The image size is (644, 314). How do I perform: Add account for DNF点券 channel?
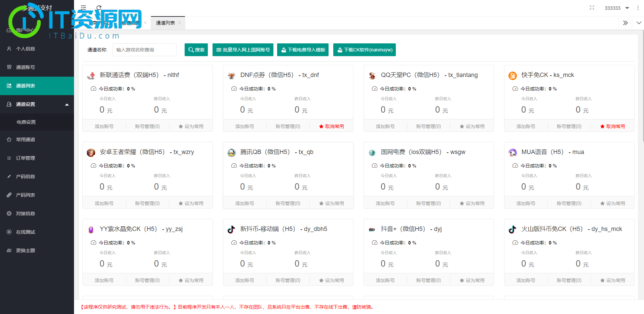point(245,126)
